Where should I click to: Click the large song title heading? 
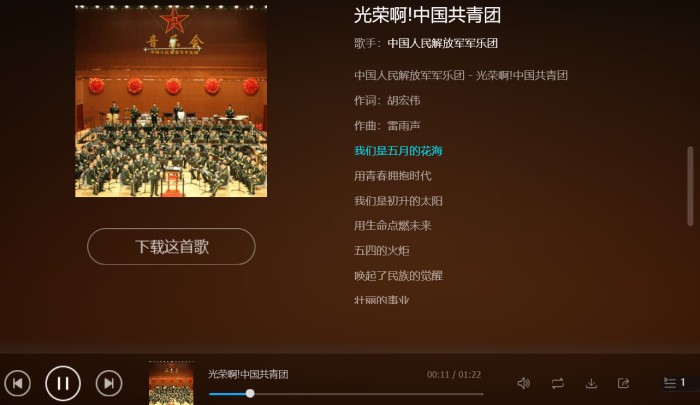[427, 15]
